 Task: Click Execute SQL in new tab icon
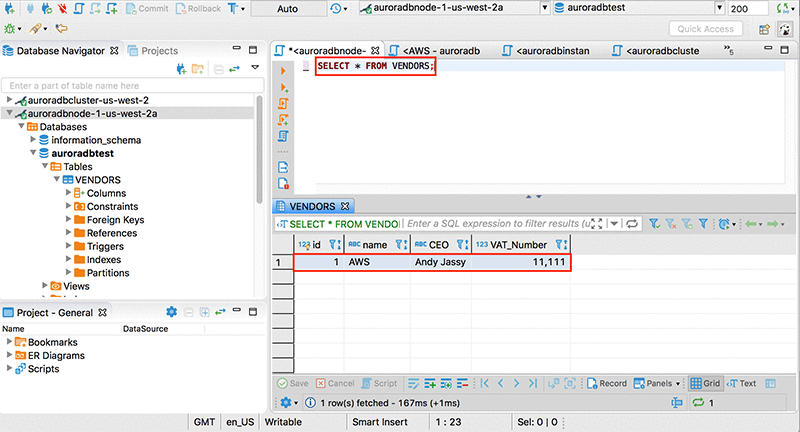click(283, 87)
